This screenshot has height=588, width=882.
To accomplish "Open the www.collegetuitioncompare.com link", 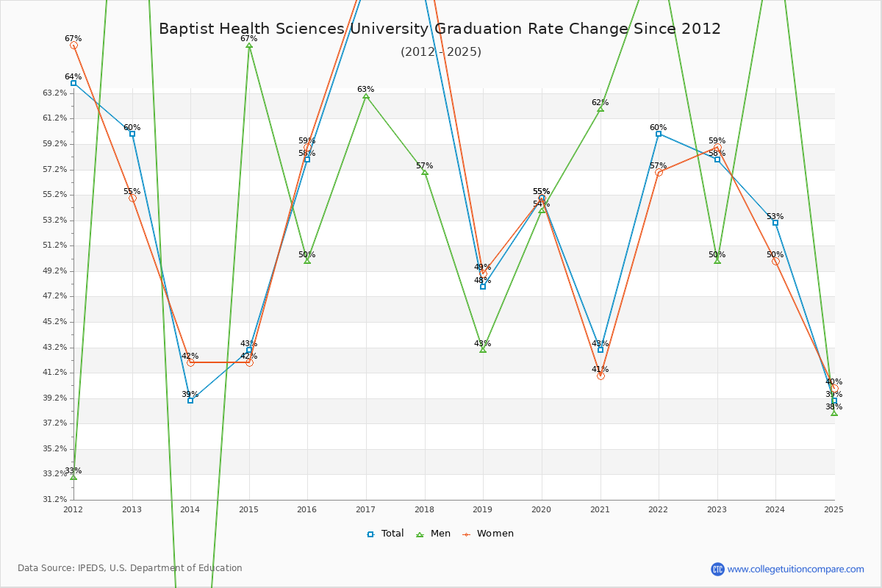I will click(x=796, y=569).
